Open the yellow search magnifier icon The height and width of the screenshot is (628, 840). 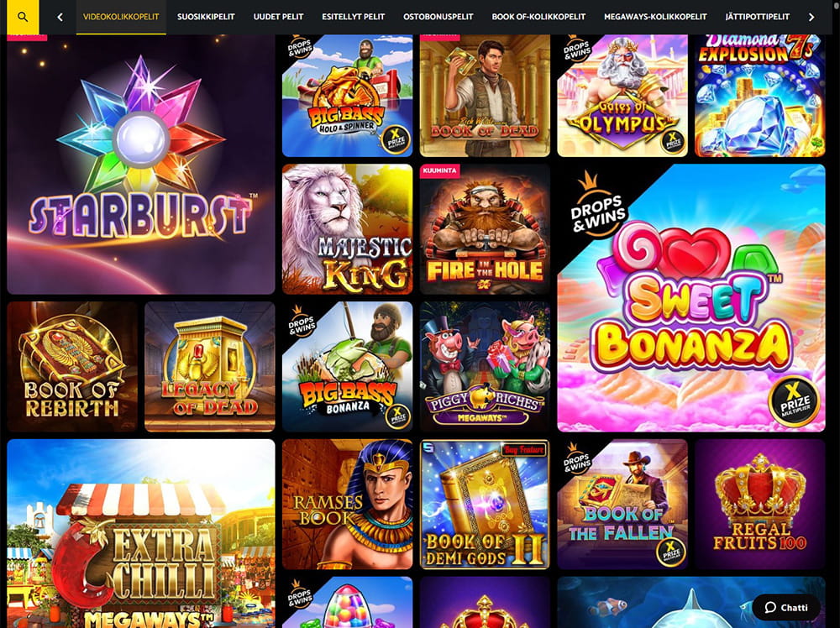[x=23, y=17]
